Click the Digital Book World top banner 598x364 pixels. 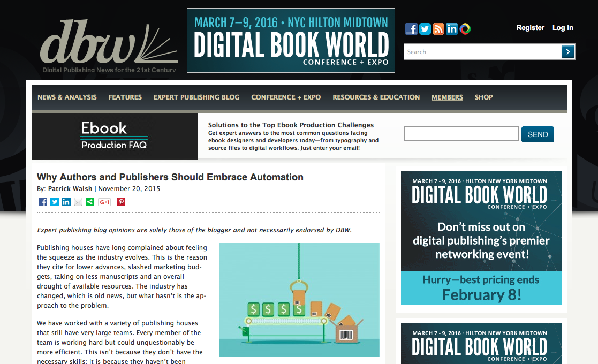tap(291, 40)
